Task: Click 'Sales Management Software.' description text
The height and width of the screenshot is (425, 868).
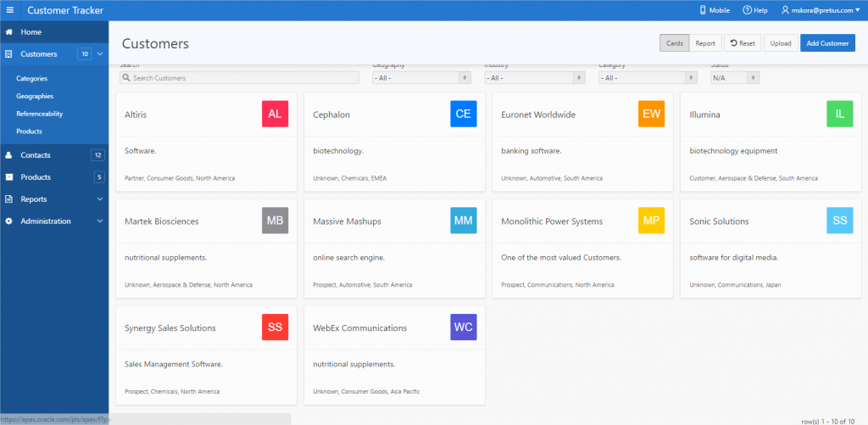Action: click(174, 364)
